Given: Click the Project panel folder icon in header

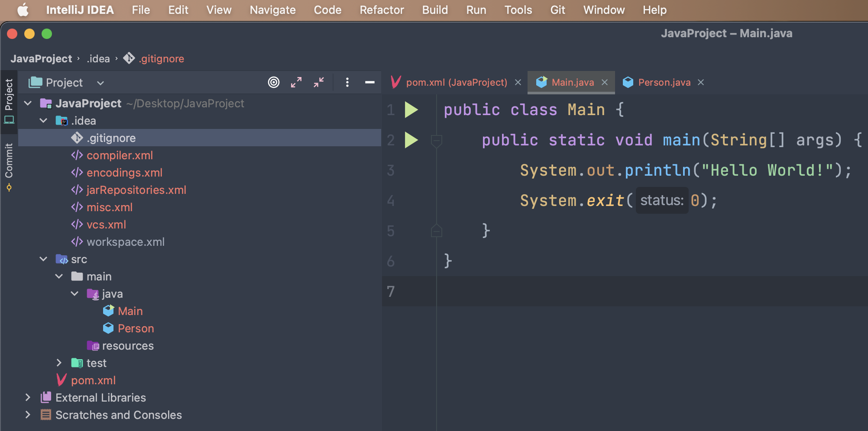Looking at the screenshot, I should pyautogui.click(x=35, y=82).
